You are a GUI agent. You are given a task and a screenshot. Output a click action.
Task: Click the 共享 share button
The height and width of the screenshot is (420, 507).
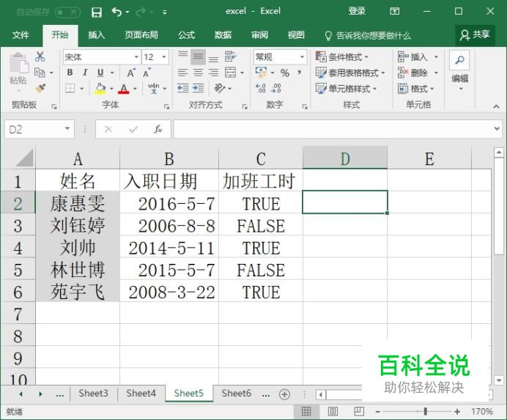click(x=475, y=35)
